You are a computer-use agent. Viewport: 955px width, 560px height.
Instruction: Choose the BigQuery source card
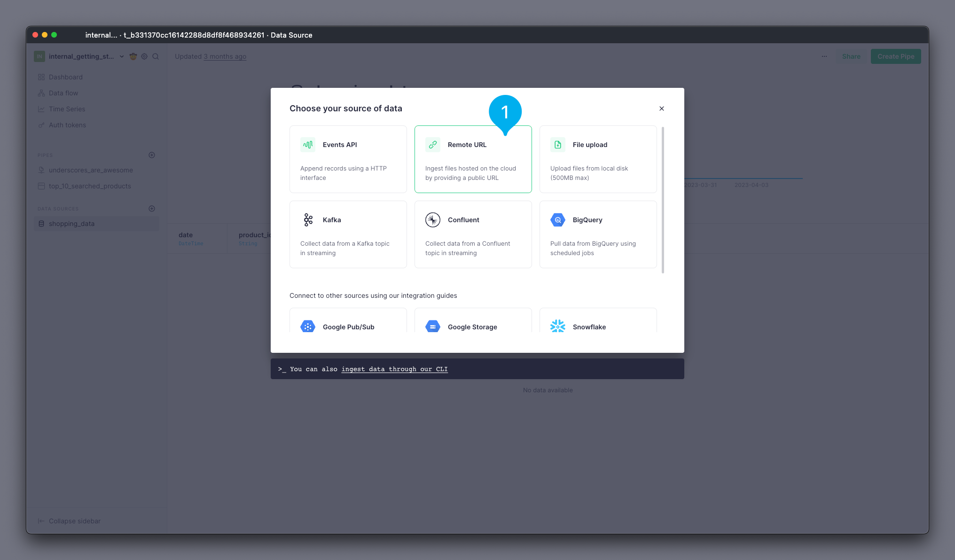click(x=598, y=234)
